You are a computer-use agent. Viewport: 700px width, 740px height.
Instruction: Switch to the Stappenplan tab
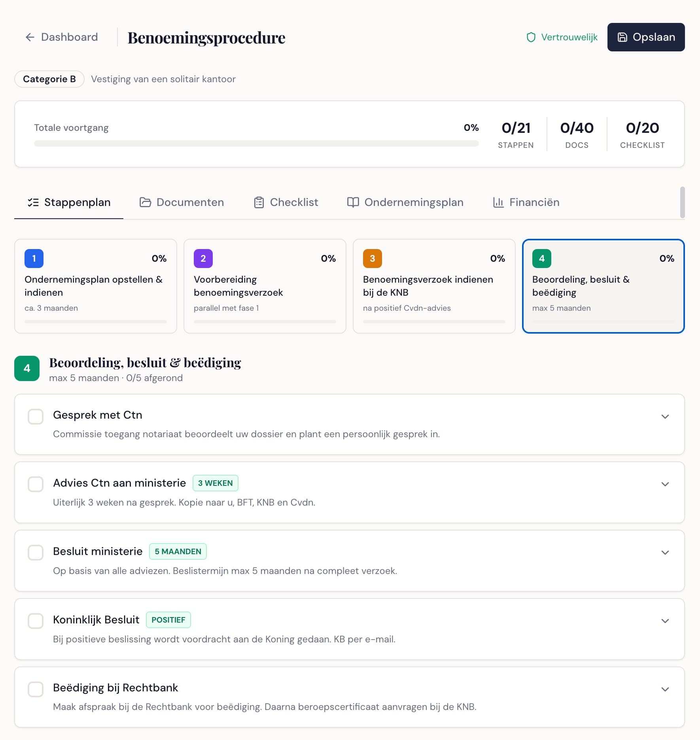click(x=69, y=202)
